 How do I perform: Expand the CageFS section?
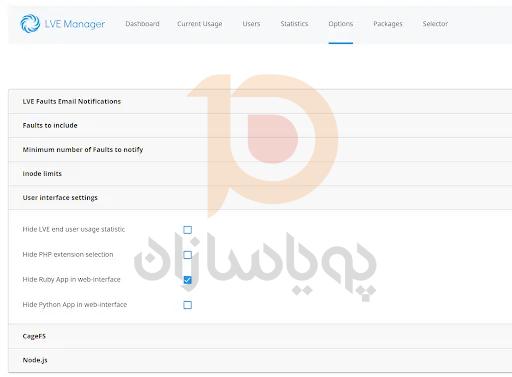260,336
